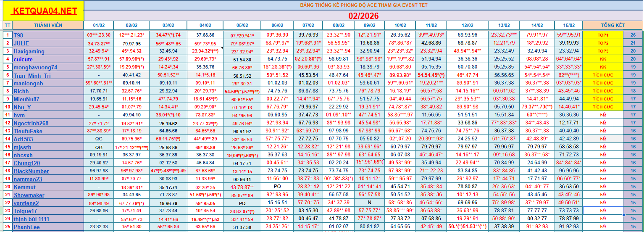
Task: Select T98's total score cell 26
Action: point(633,35)
